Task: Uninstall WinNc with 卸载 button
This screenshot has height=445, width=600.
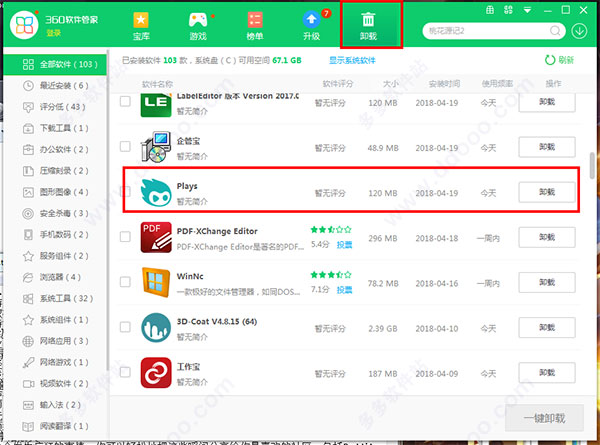Action: point(547,282)
